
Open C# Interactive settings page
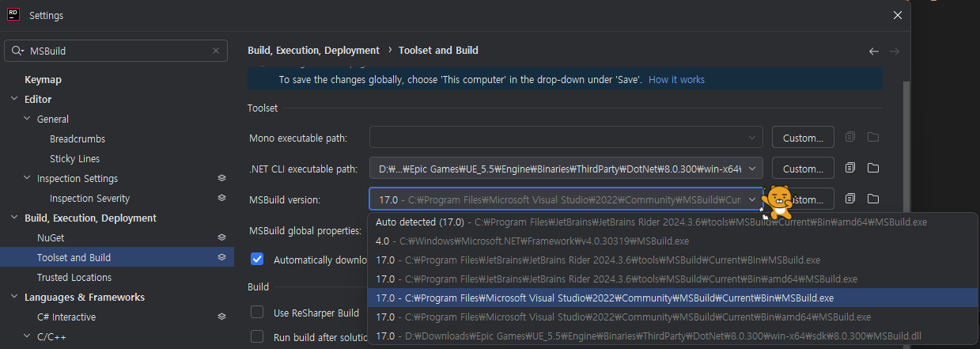point(66,317)
